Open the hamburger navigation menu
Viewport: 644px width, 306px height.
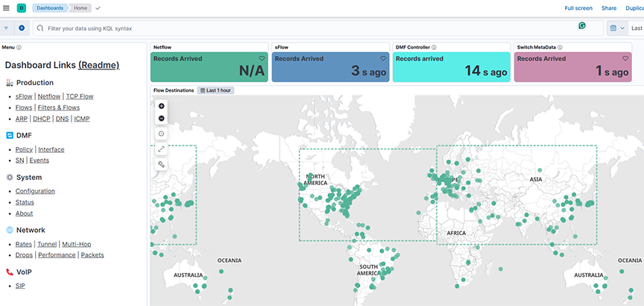[x=6, y=7]
